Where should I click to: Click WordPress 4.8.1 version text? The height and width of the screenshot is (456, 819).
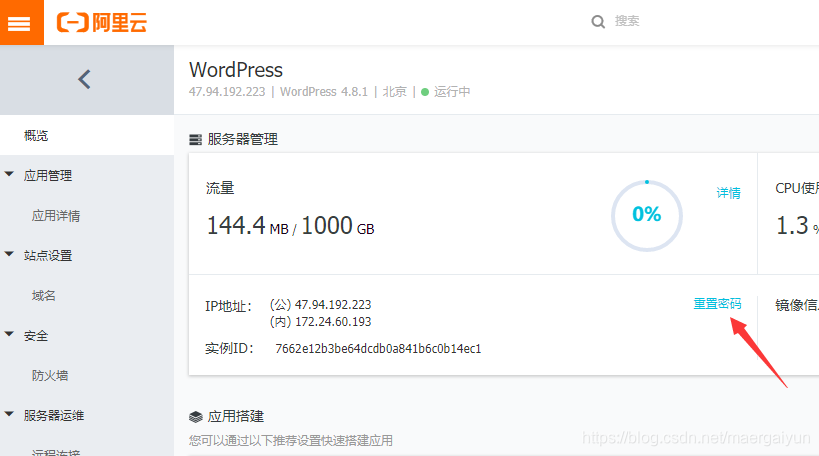[x=324, y=92]
